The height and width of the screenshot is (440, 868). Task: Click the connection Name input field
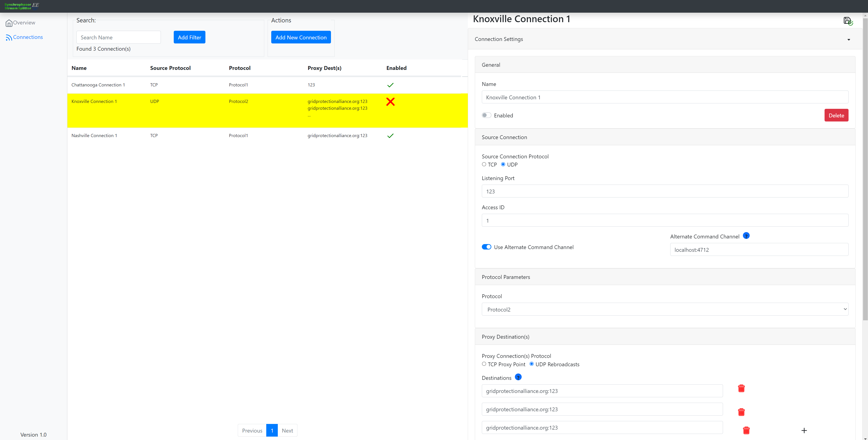(665, 97)
